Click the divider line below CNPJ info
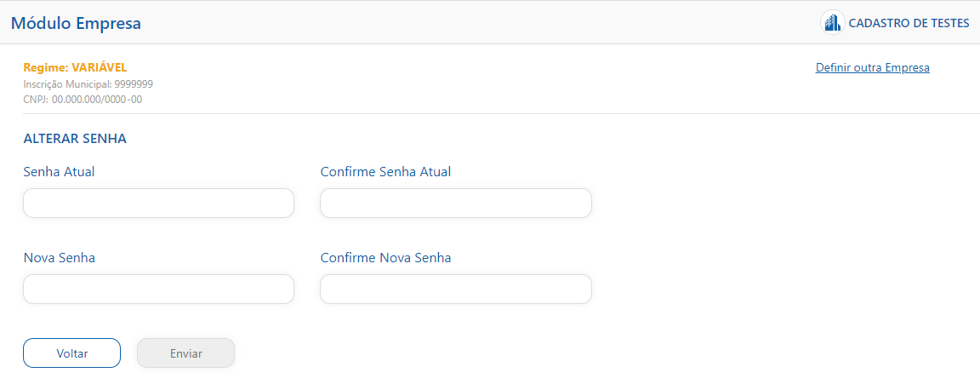Image resolution: width=980 pixels, height=384 pixels. 501,114
